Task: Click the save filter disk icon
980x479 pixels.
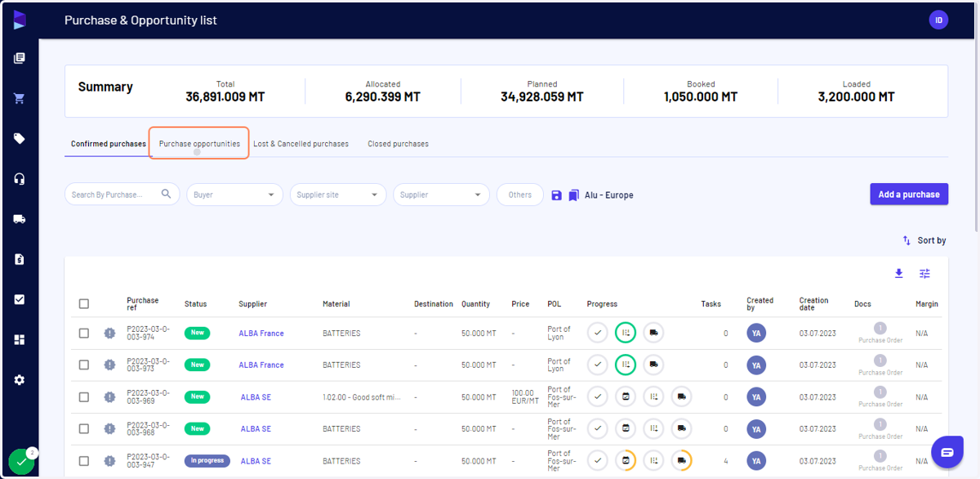Action: (556, 195)
